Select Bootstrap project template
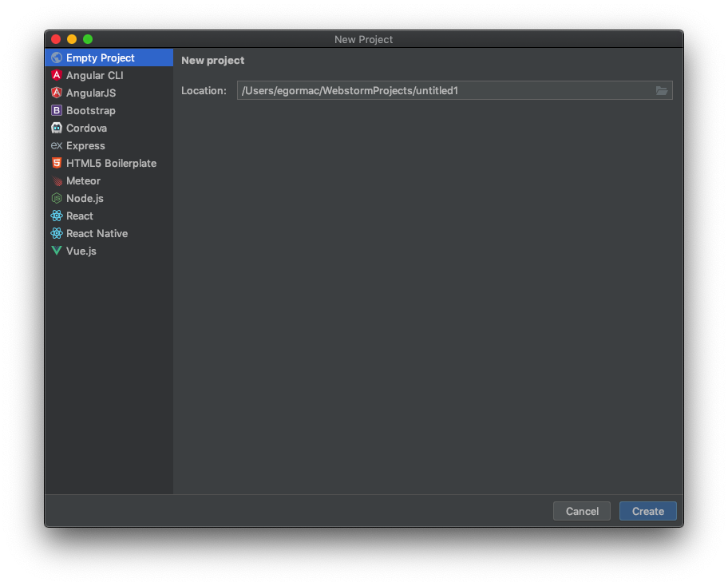Viewport: 728px width, 586px height. point(109,110)
